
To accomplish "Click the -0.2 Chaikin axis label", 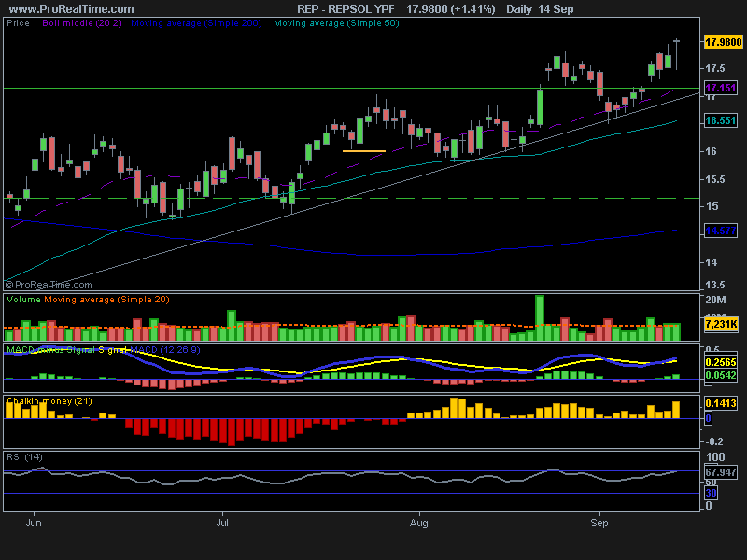I will pos(712,441).
